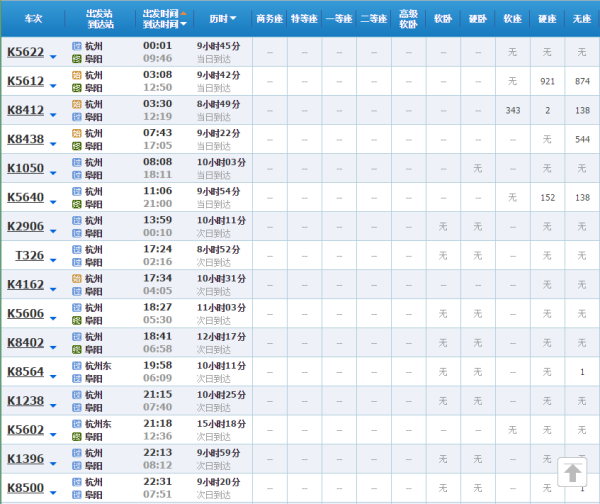
Task: Select K8412 soft seat count 343
Action: tap(513, 110)
